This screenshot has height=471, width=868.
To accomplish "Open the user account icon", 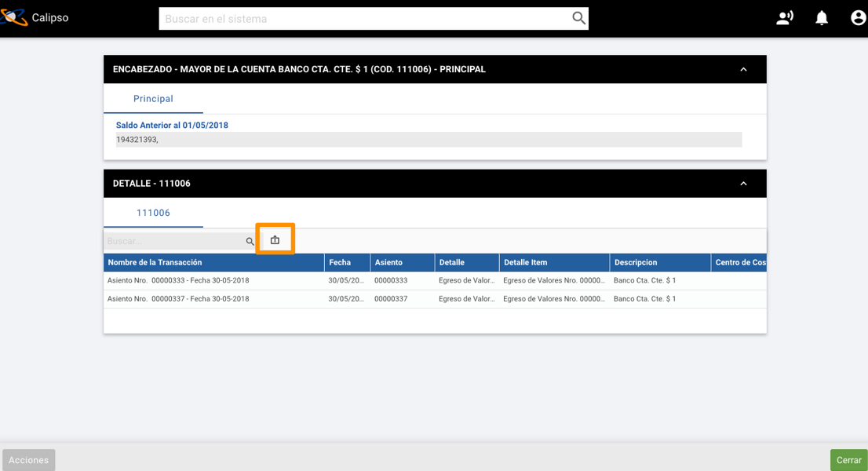I will tap(858, 18).
